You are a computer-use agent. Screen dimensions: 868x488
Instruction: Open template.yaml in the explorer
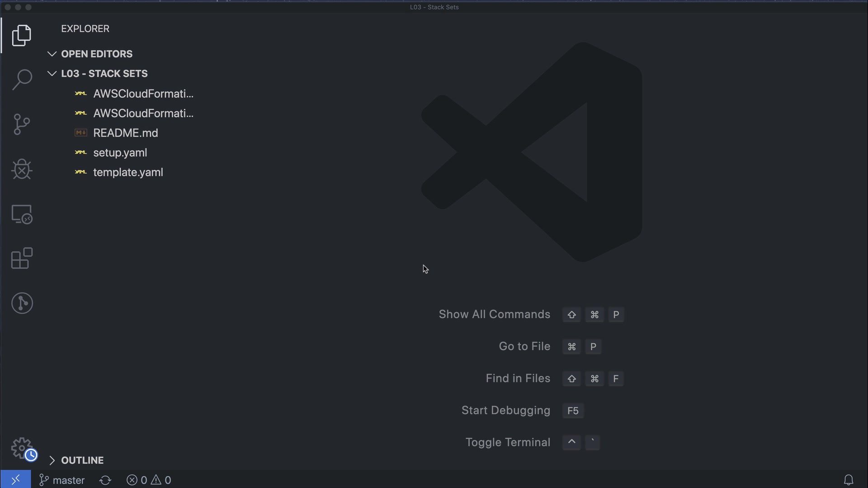pyautogui.click(x=128, y=172)
